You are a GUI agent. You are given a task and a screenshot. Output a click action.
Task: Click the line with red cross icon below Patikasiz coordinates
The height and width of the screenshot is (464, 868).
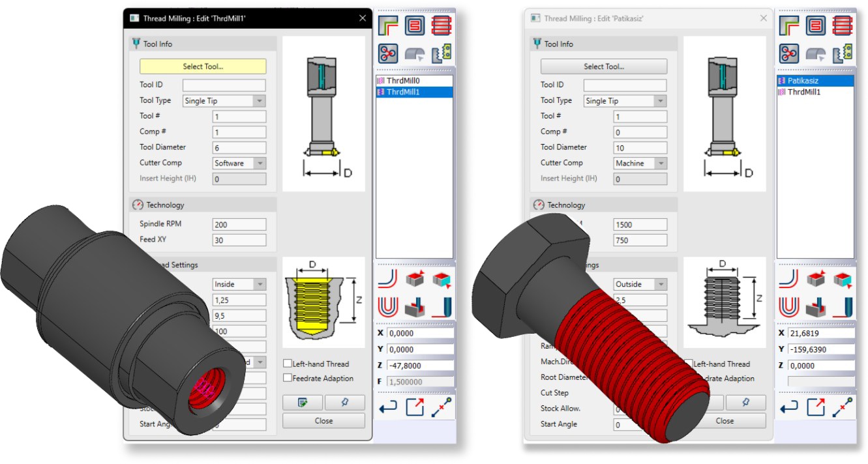click(844, 407)
